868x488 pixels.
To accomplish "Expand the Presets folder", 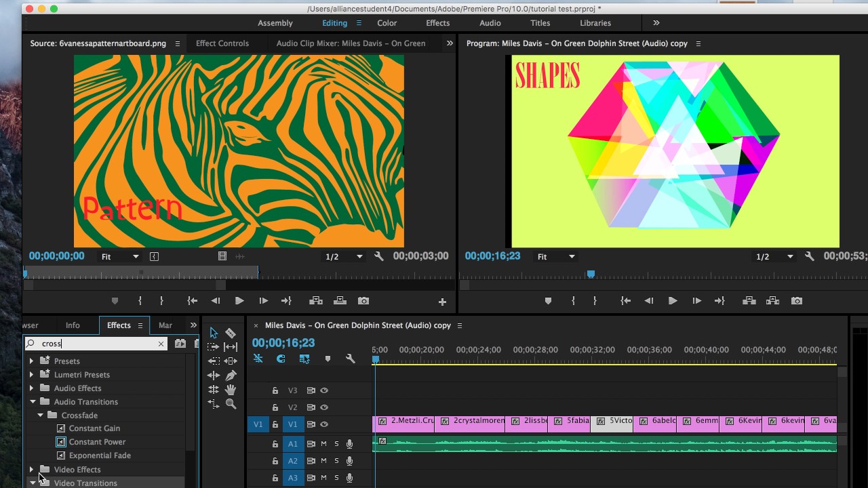I will 31,361.
